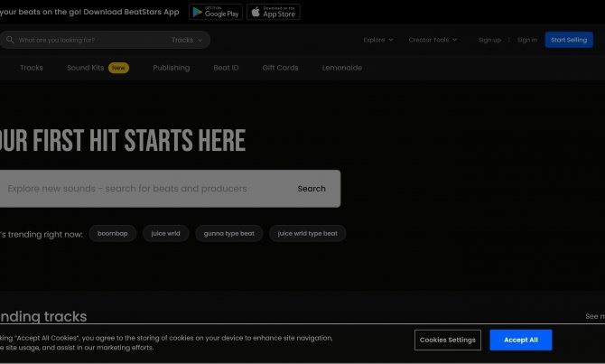Expand the Explore menu
The image size is (605, 364).
pos(378,40)
